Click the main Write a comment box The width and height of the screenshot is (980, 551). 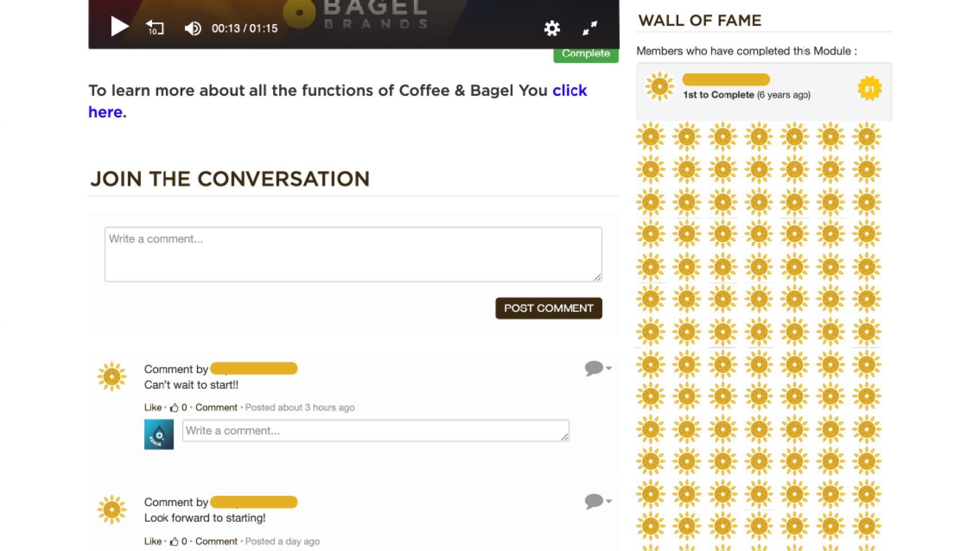353,254
